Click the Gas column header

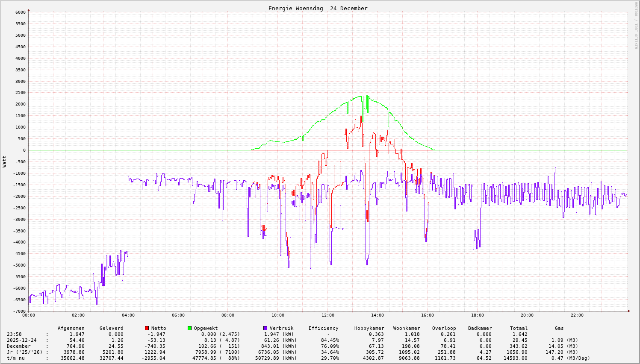[559, 328]
